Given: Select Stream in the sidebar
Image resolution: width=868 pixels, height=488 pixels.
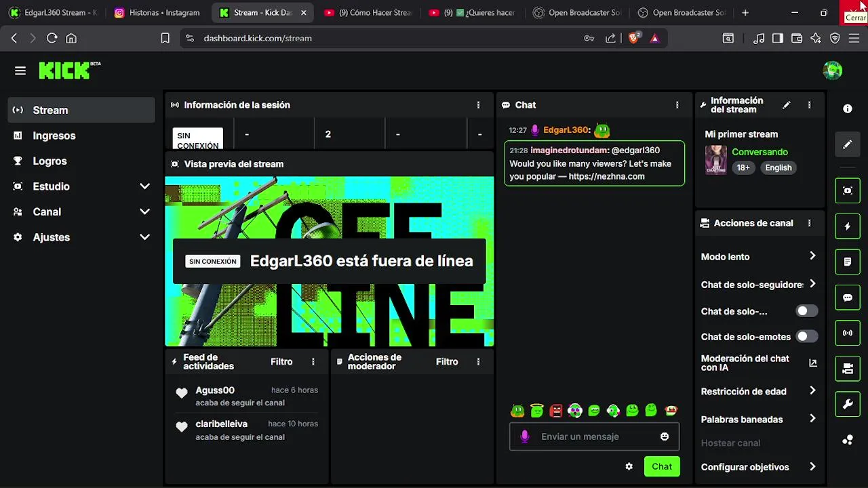Looking at the screenshot, I should point(81,110).
